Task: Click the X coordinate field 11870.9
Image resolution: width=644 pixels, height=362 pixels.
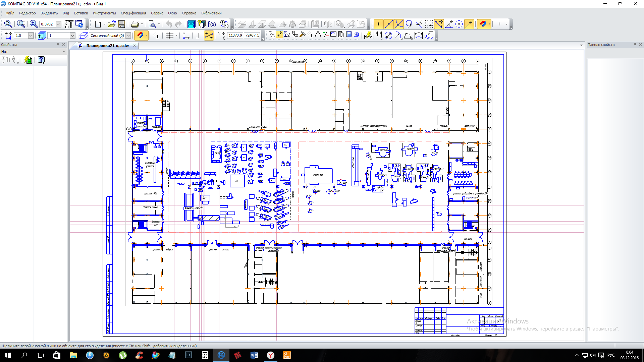Action: click(x=235, y=35)
